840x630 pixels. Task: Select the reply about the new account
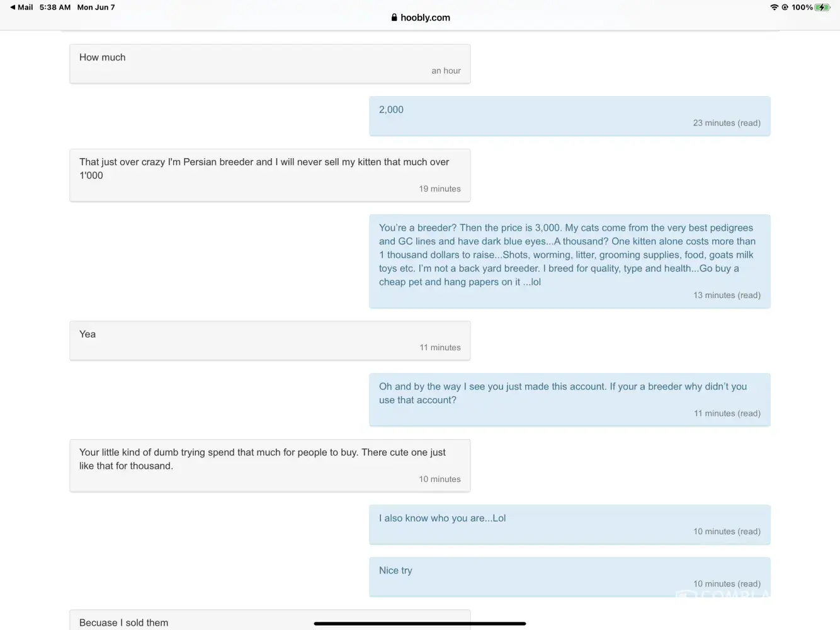pyautogui.click(x=569, y=399)
